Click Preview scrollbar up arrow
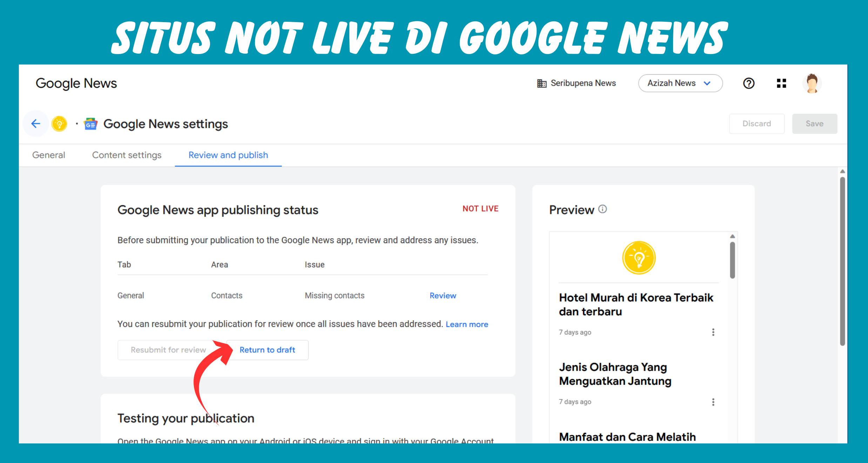The width and height of the screenshot is (868, 463). pyautogui.click(x=732, y=236)
